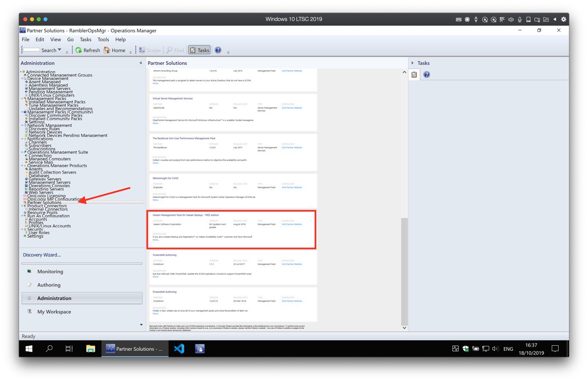Select Agent Managed under Device Management
Screen dimensions: 588x382
click(x=45, y=82)
